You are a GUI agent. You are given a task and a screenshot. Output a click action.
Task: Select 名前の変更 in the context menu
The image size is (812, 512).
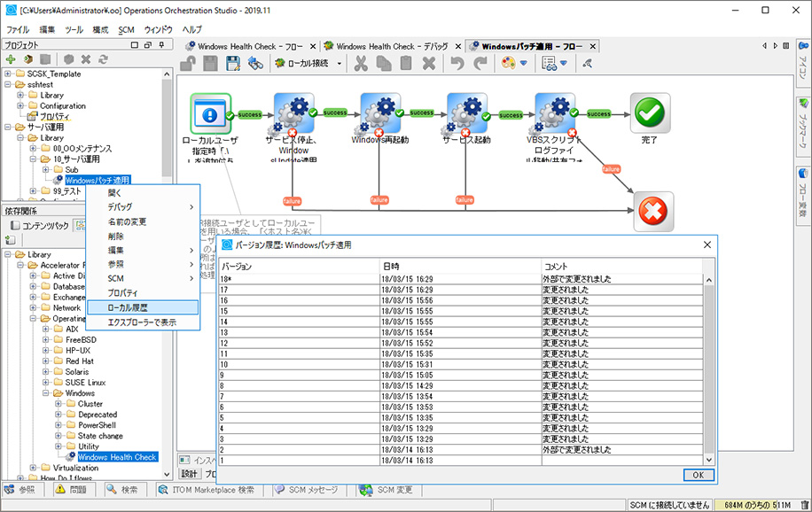pyautogui.click(x=127, y=221)
